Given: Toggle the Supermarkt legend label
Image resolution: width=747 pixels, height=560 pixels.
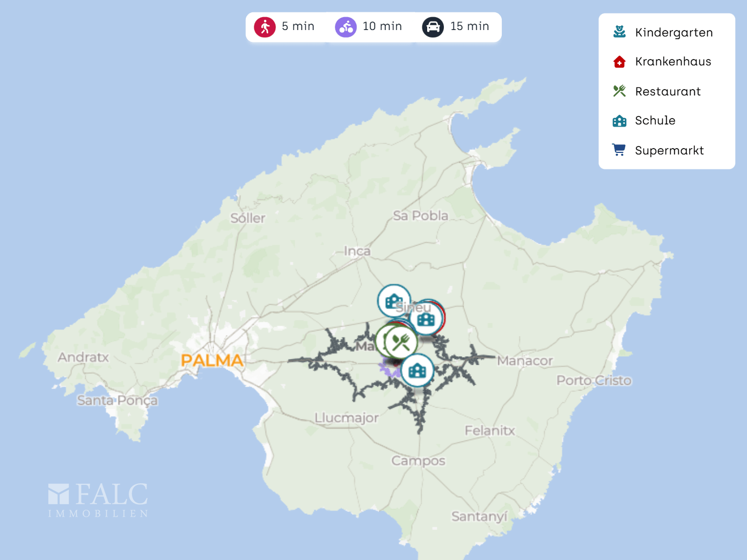Looking at the screenshot, I should [x=669, y=150].
